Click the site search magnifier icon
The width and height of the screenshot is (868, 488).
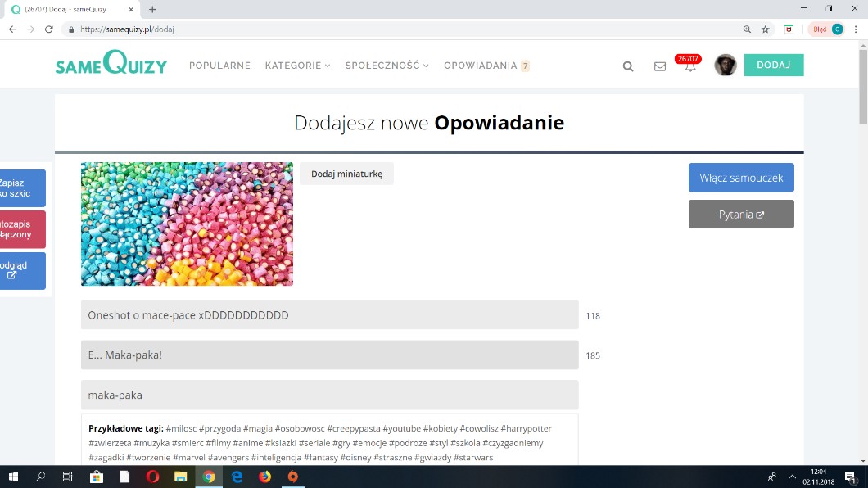click(x=628, y=66)
